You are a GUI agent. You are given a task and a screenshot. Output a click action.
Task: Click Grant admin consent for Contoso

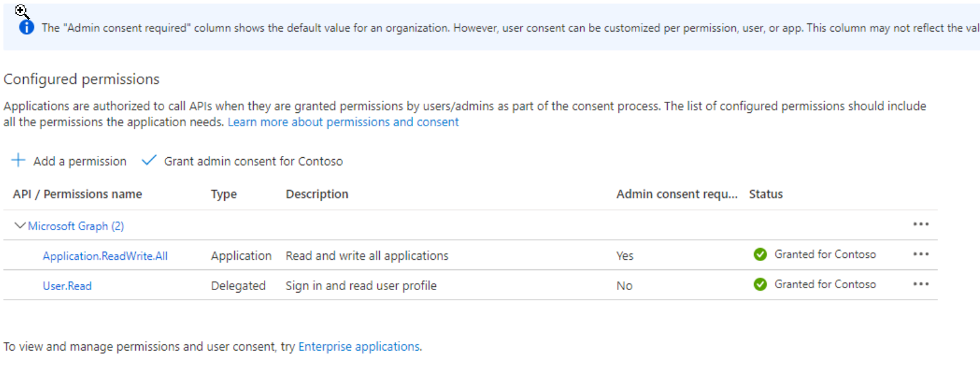[242, 160]
